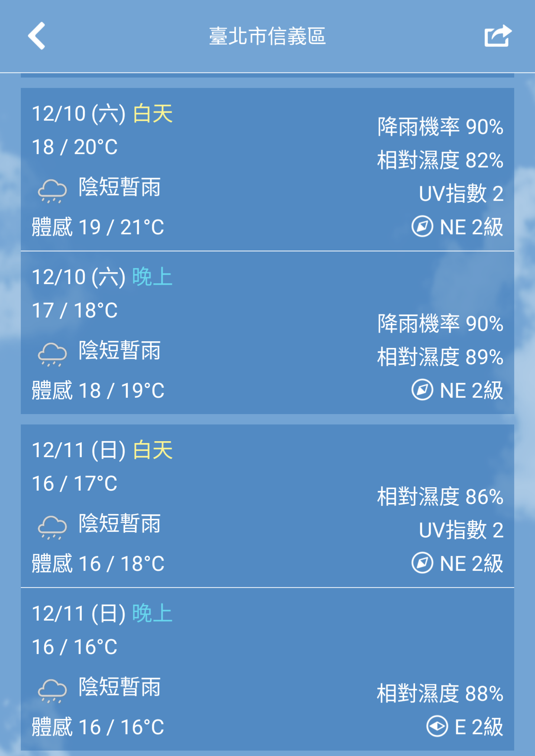Tap the share icon in header
The width and height of the screenshot is (535, 756).
[x=498, y=36]
